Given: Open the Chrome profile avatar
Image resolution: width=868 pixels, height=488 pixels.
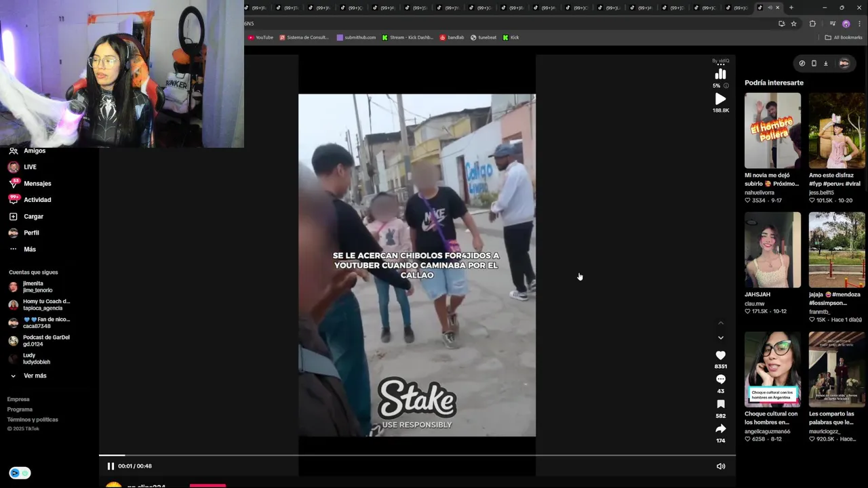Looking at the screenshot, I should tap(846, 24).
